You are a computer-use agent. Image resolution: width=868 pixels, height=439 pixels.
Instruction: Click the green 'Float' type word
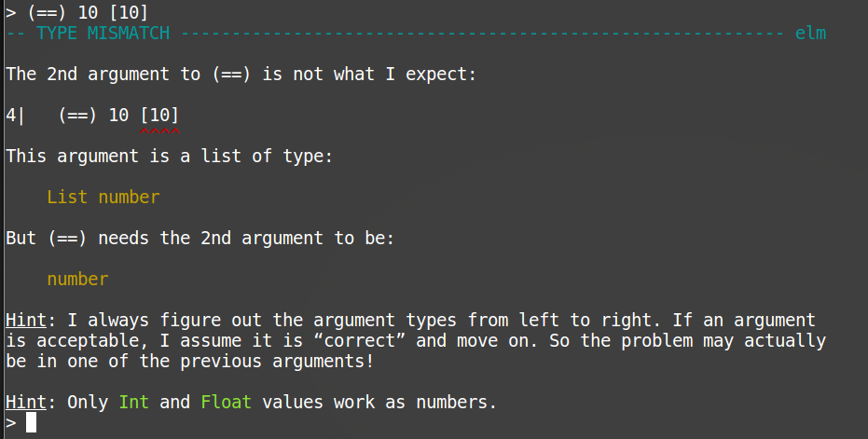(226, 402)
